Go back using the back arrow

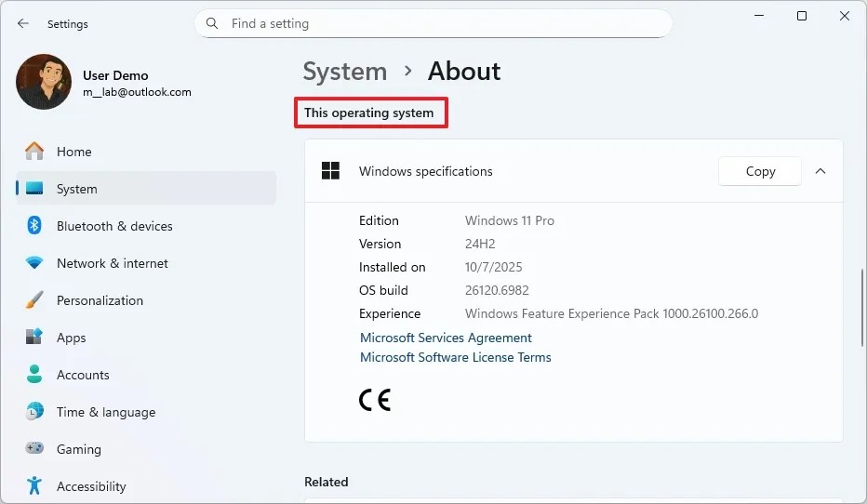tap(22, 23)
